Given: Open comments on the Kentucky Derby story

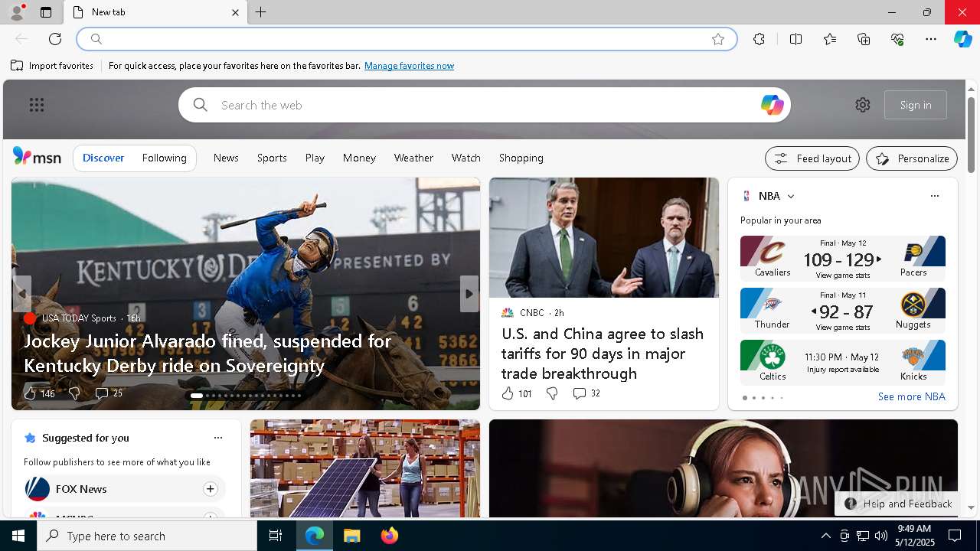Looking at the screenshot, I should [x=108, y=393].
